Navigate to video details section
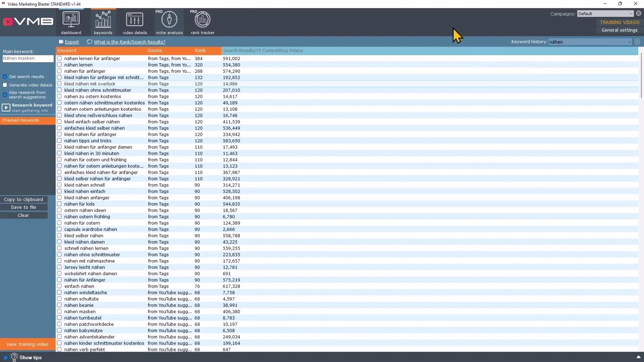644x362 pixels. click(134, 22)
